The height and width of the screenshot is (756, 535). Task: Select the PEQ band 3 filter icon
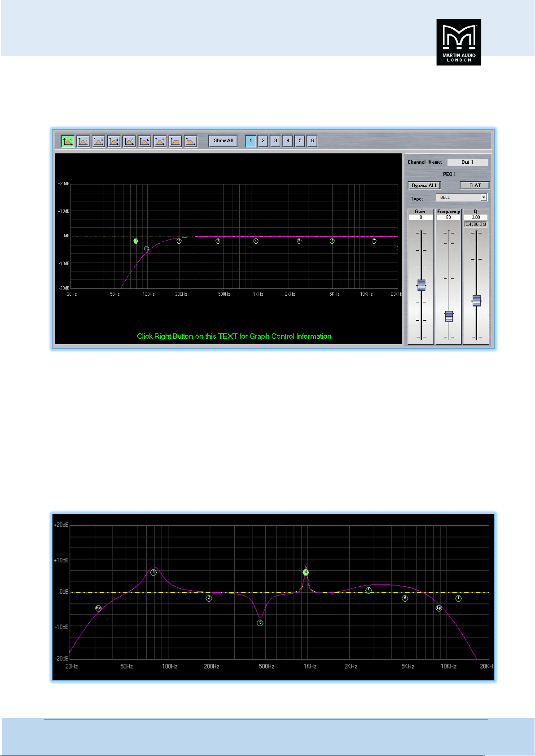pyautogui.click(x=98, y=141)
